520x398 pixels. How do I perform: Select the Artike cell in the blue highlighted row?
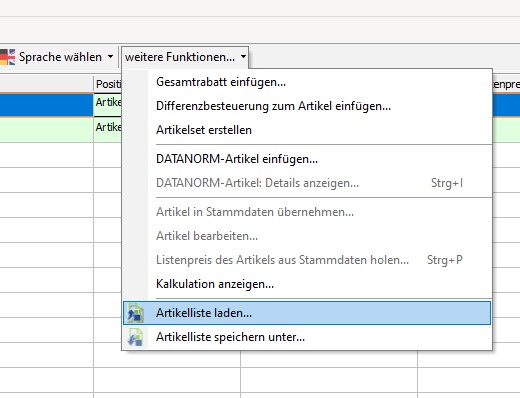[108, 105]
